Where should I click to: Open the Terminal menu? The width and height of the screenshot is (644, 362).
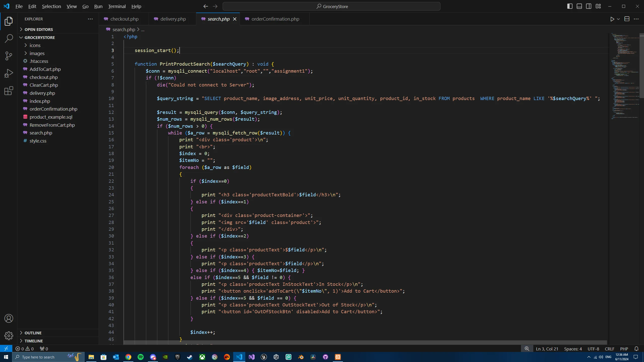click(x=117, y=6)
